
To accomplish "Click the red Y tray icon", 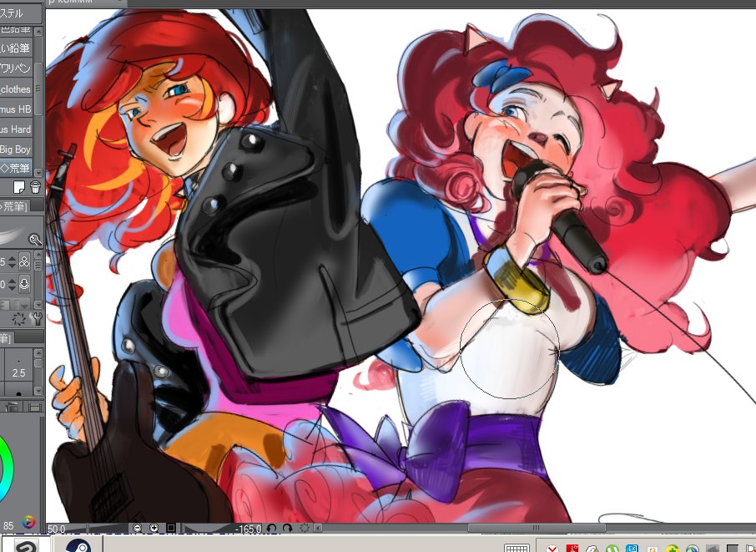I will click(552, 549).
